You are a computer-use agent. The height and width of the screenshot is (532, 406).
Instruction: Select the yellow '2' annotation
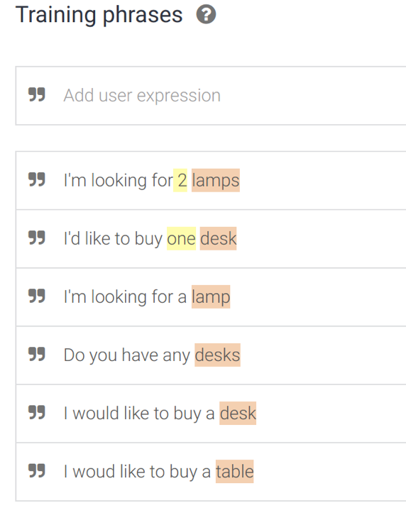point(180,180)
